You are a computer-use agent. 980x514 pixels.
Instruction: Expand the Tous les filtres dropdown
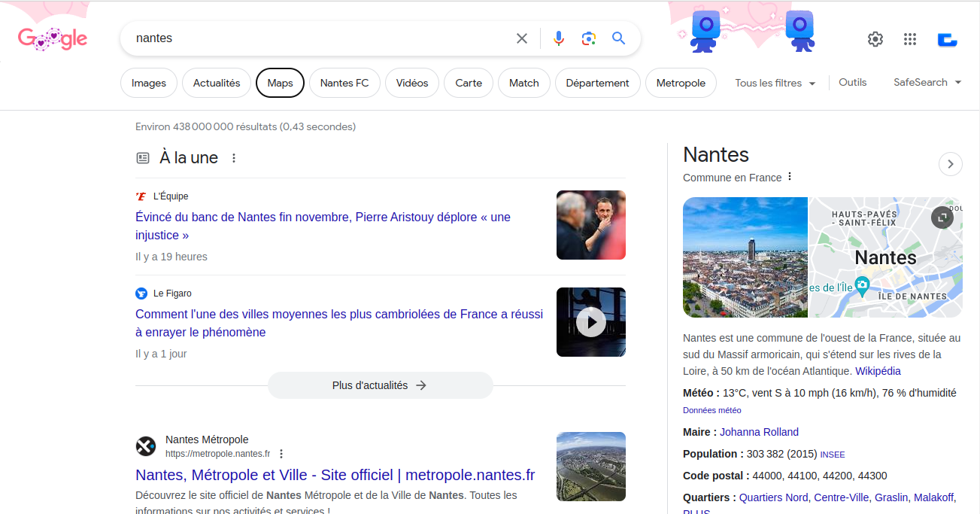[775, 83]
